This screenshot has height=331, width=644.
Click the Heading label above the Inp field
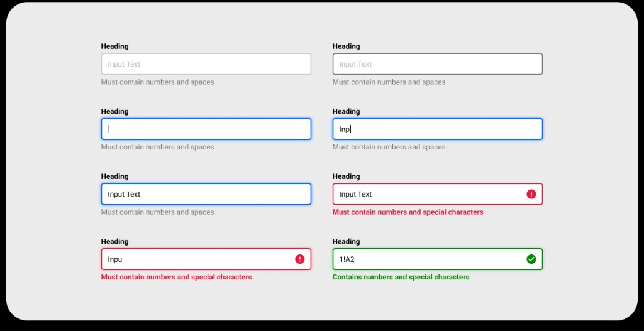click(x=347, y=112)
